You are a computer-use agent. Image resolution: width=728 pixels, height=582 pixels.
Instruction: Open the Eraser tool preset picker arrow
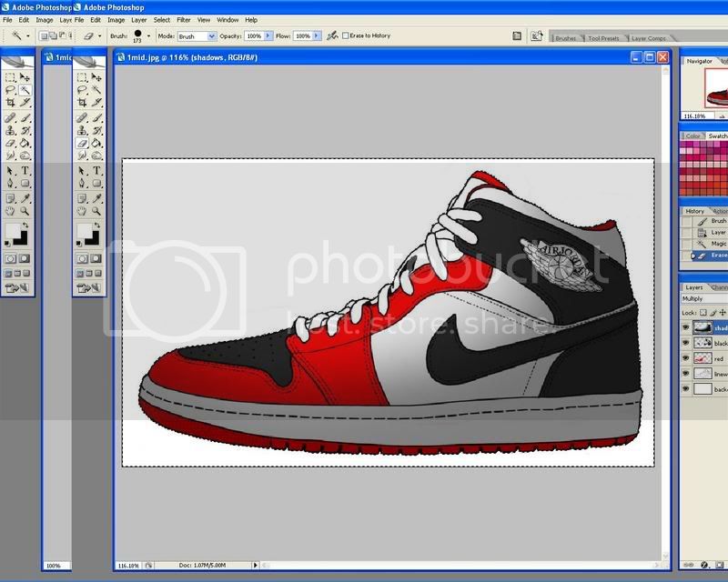[99, 35]
